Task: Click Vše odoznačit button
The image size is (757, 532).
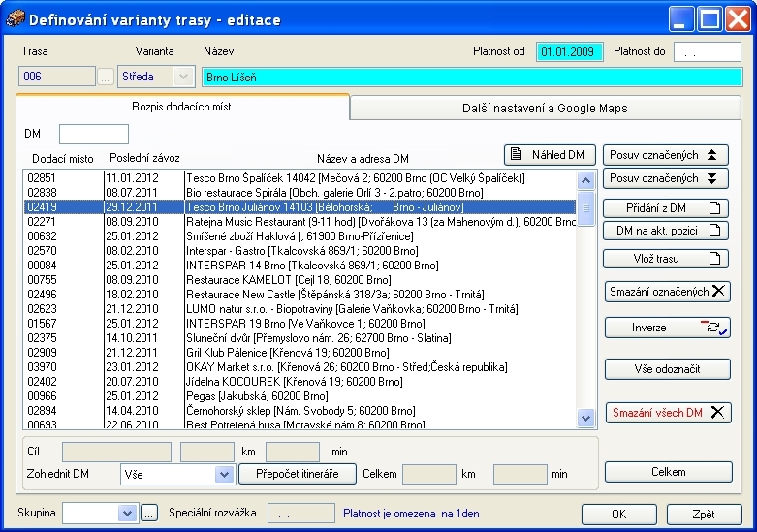Action: click(x=667, y=369)
